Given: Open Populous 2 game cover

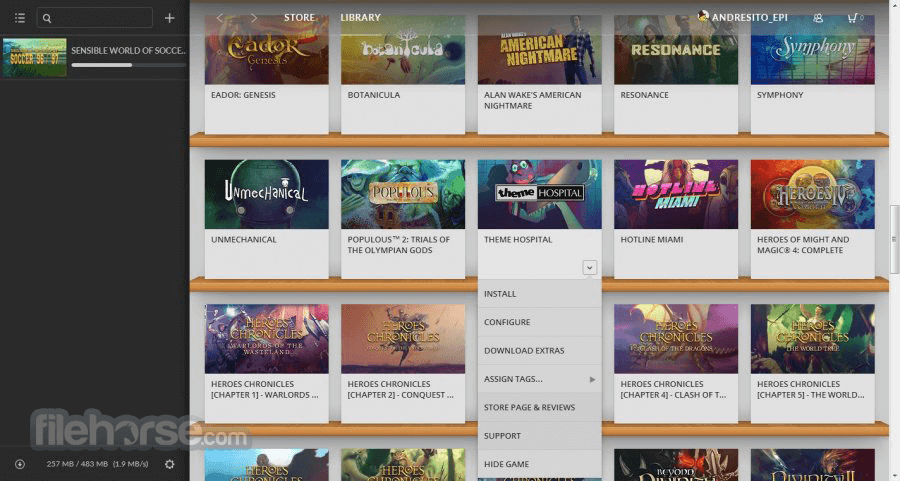Looking at the screenshot, I should 403,195.
